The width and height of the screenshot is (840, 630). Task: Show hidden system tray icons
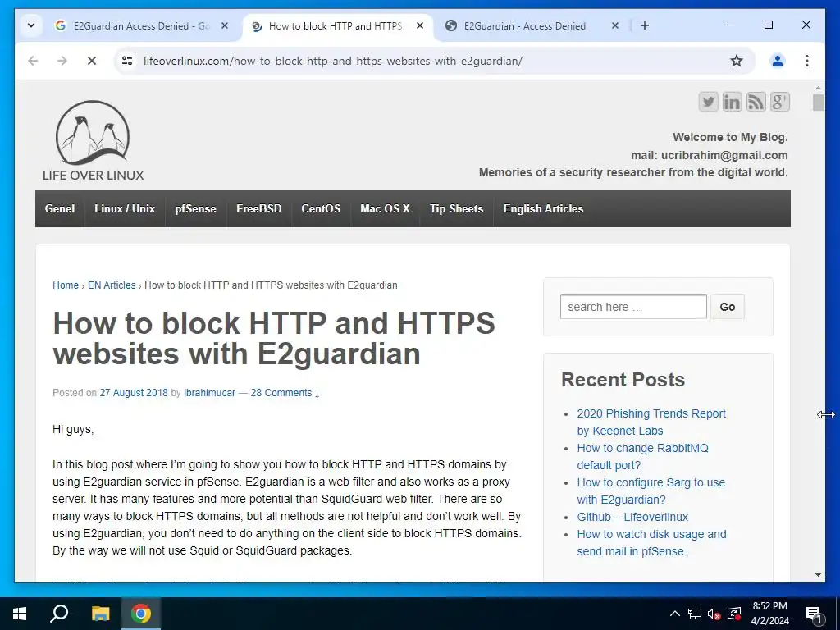pos(675,614)
